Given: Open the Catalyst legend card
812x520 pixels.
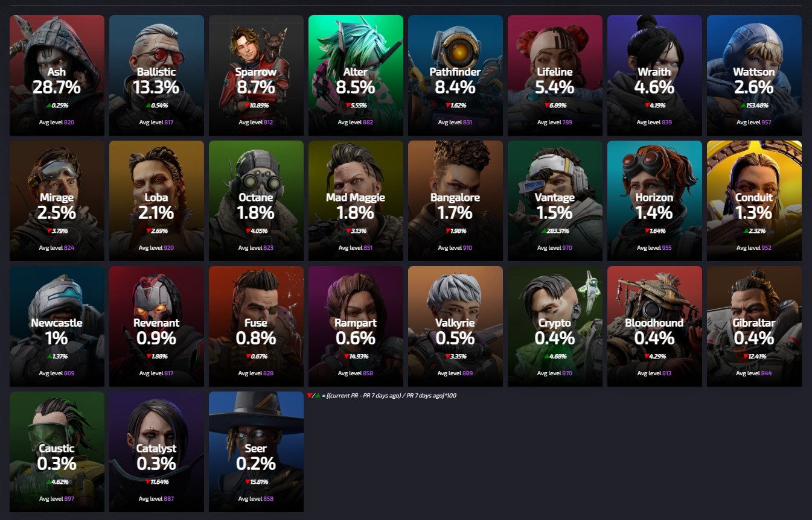Looking at the screenshot, I should coord(156,452).
